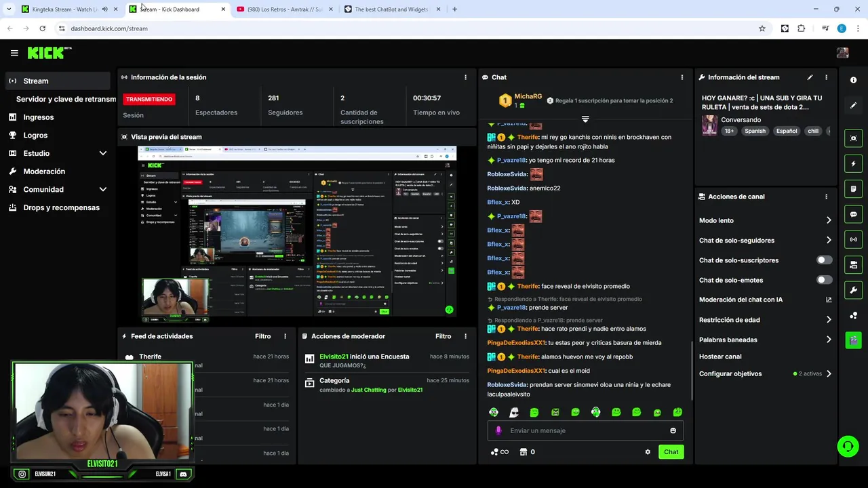
Task: Click the document widget icon in right rail
Action: (x=853, y=188)
